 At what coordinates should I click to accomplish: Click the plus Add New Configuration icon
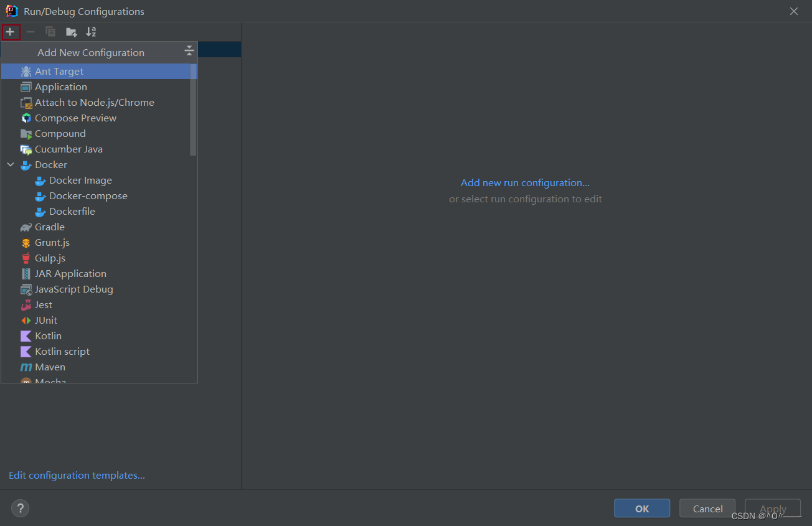click(x=10, y=32)
